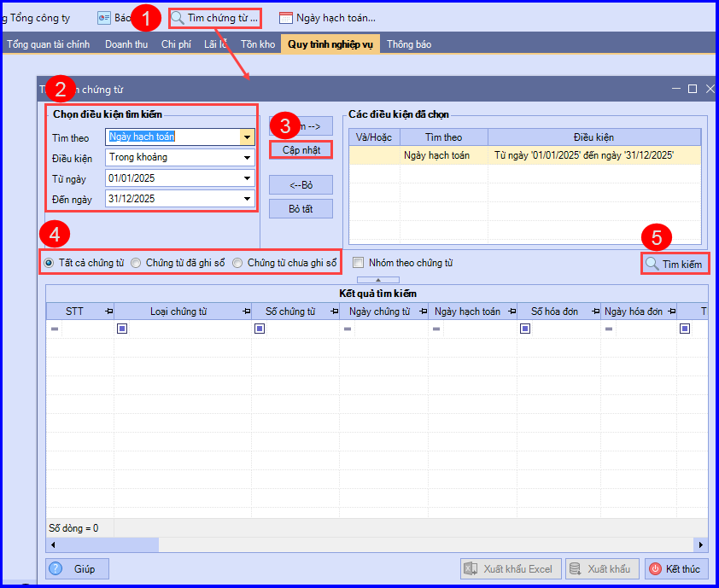
Task: Open the Tìm chứng từ search tool
Action: tap(214, 18)
